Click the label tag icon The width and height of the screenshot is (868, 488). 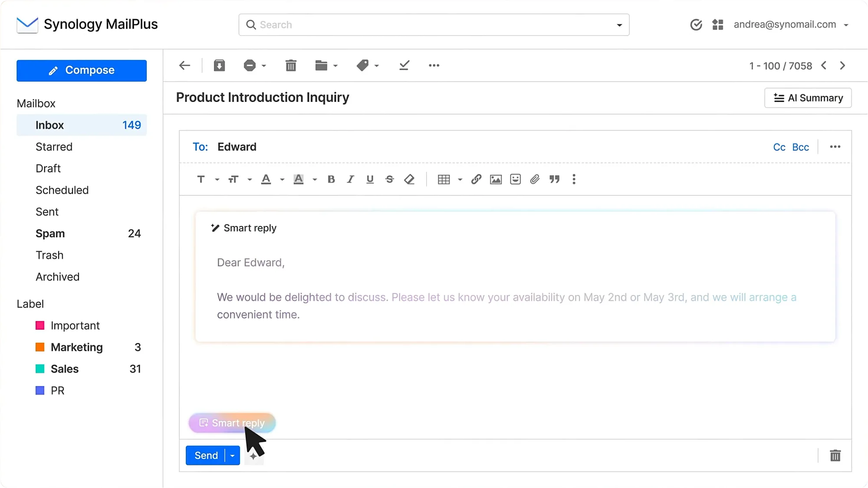362,66
